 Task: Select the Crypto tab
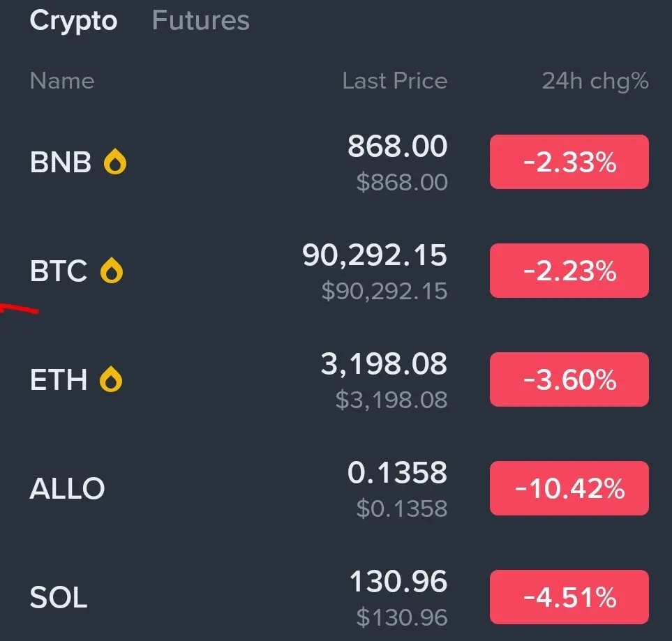point(73,21)
